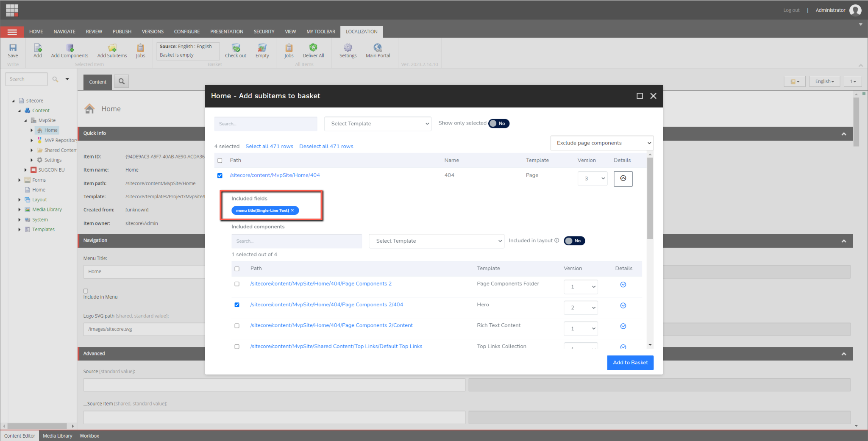Image resolution: width=868 pixels, height=441 pixels.
Task: Click the Included components search field
Action: [297, 241]
